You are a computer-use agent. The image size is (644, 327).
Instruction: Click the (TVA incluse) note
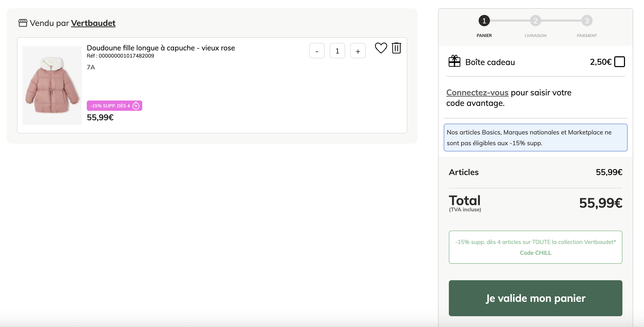[465, 210]
